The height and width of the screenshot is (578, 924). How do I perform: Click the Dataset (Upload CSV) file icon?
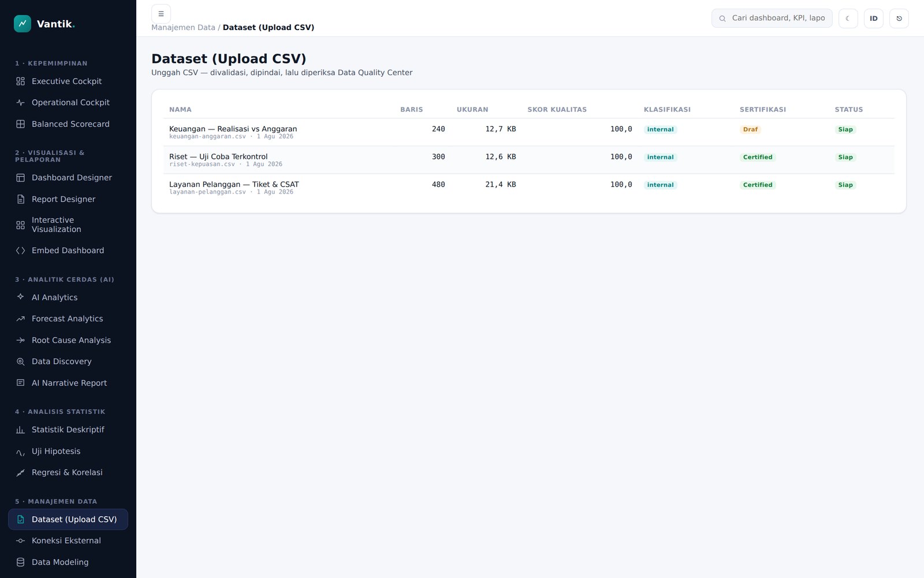(21, 520)
